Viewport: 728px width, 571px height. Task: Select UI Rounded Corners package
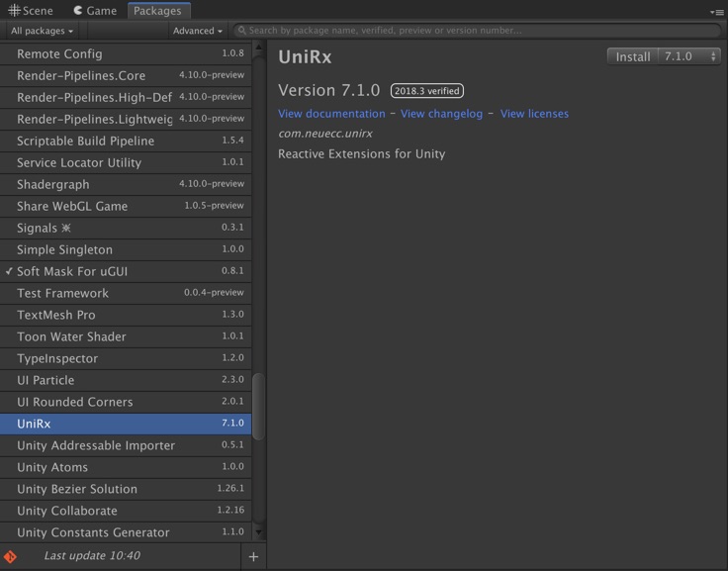pos(126,402)
